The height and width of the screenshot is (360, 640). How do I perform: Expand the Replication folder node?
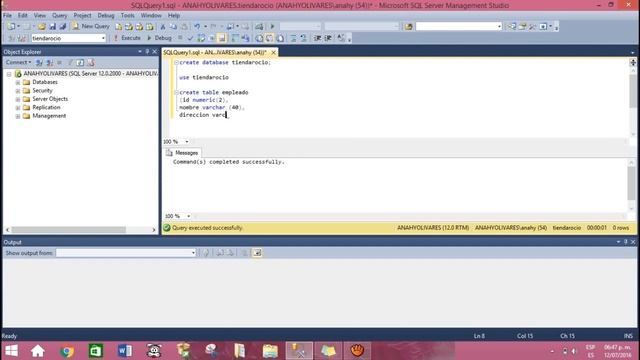point(18,108)
